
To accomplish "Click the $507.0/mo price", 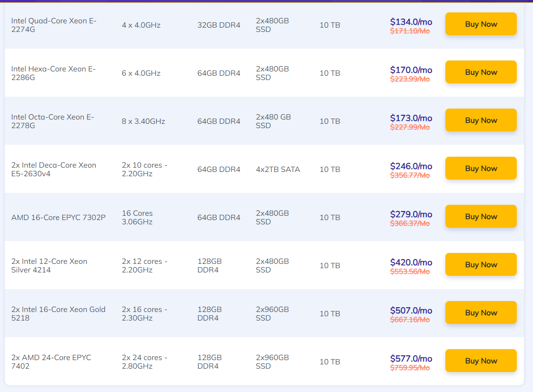I will coord(411,311).
